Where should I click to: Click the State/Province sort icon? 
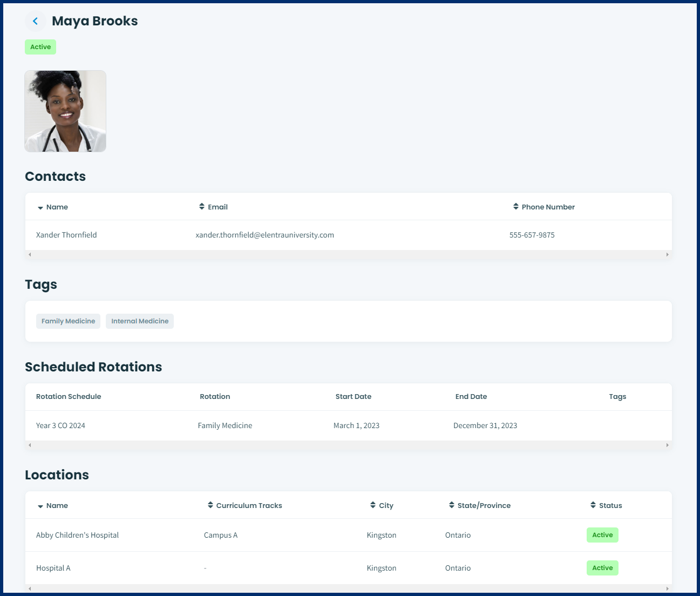tap(452, 505)
